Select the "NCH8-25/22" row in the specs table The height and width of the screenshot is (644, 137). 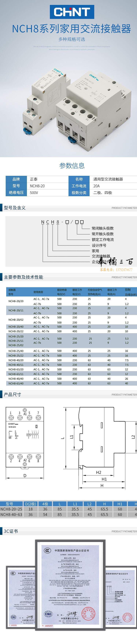click(x=71, y=356)
